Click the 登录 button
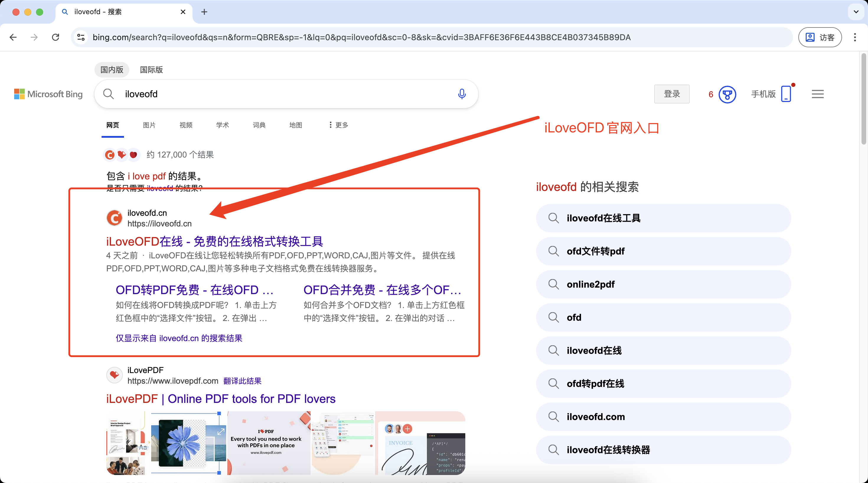868x483 pixels. click(672, 94)
